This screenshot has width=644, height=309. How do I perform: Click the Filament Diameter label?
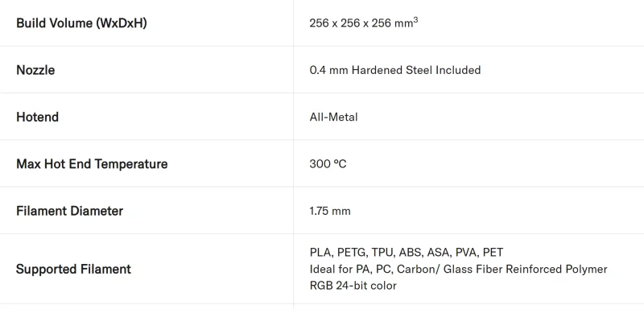click(x=69, y=211)
